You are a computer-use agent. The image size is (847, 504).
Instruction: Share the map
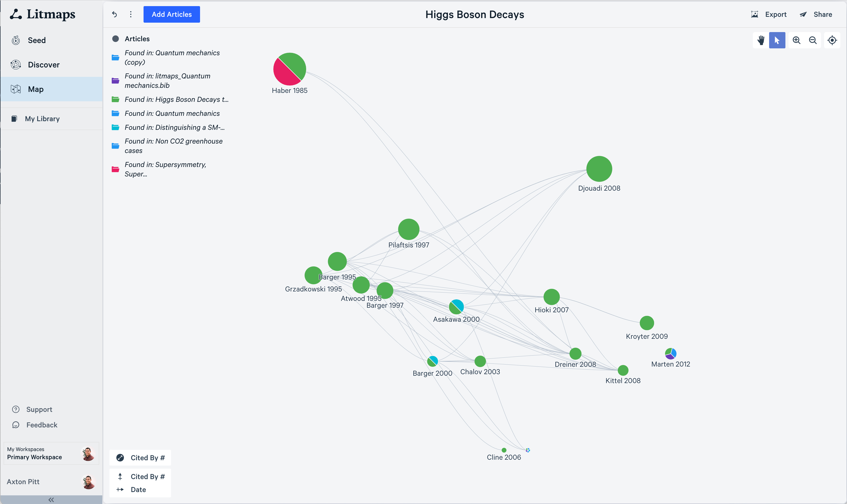tap(816, 14)
